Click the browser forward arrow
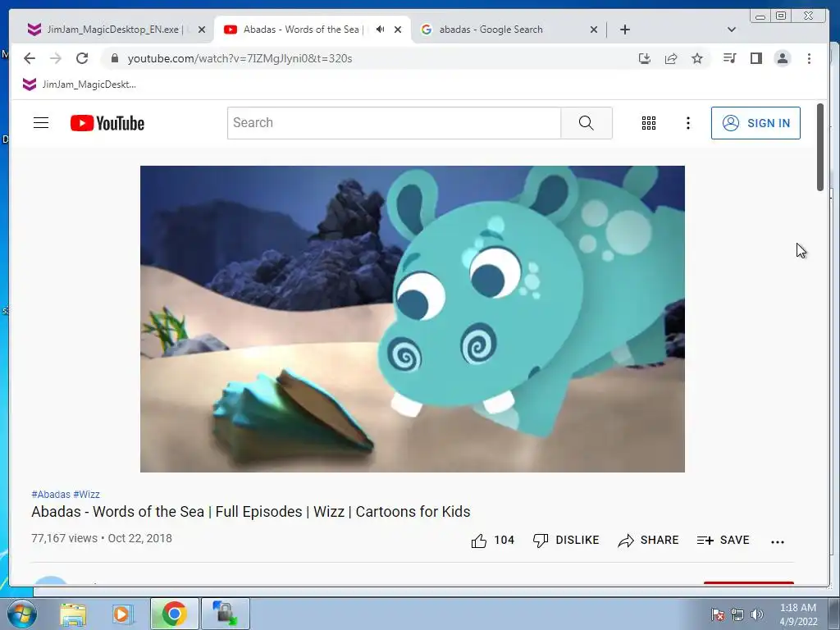 [x=56, y=58]
